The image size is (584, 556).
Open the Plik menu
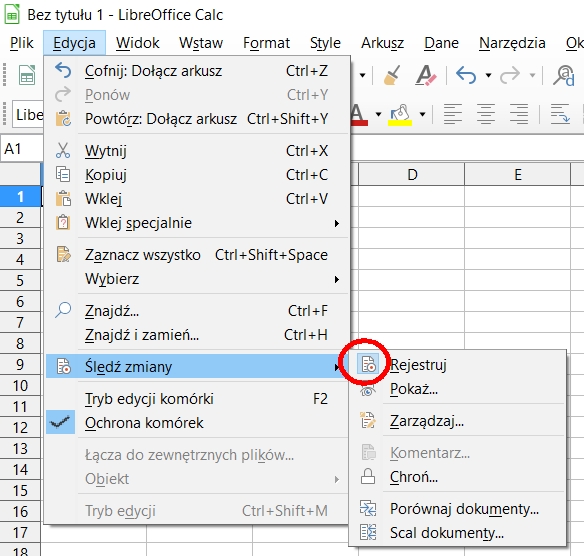pyautogui.click(x=22, y=43)
